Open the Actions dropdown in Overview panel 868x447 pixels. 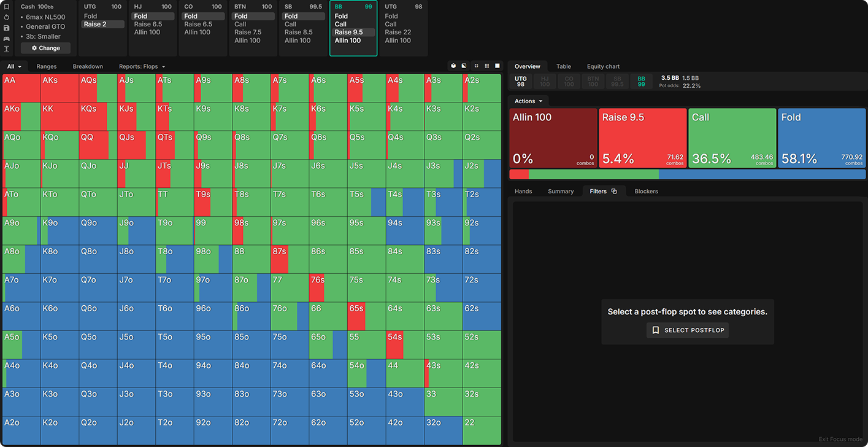click(528, 101)
